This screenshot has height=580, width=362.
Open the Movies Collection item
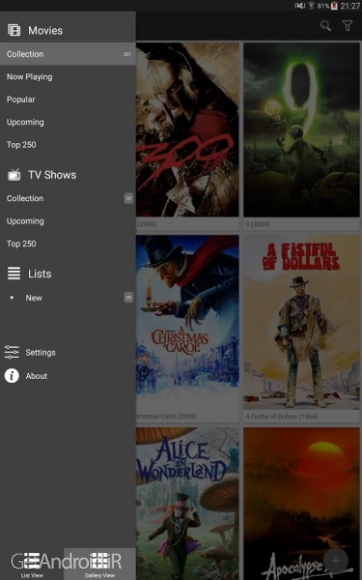[x=68, y=54]
